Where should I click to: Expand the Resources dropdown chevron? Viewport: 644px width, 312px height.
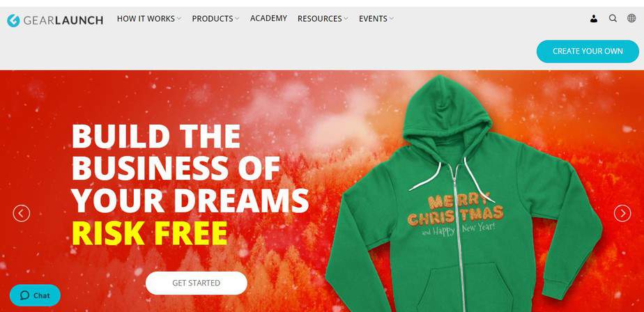[346, 19]
